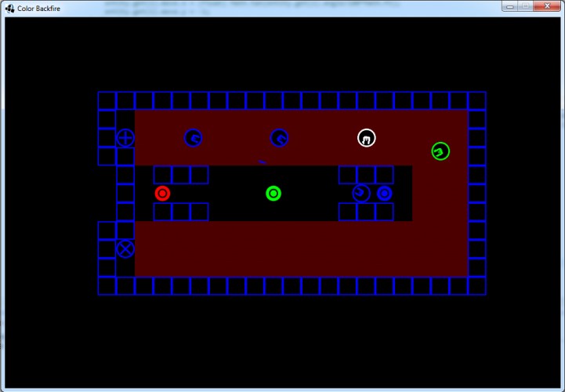
Task: Click the leftmost blue enemy in top lane
Action: [193, 138]
